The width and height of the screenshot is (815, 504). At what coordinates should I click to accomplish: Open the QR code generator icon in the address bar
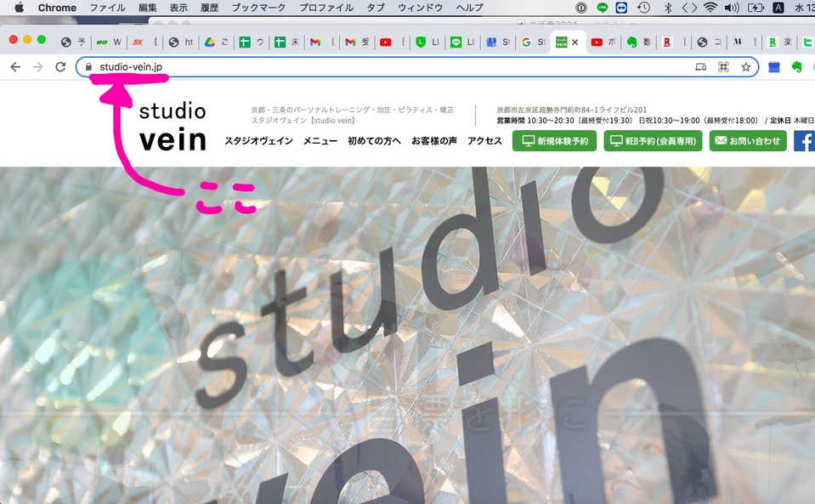click(723, 67)
